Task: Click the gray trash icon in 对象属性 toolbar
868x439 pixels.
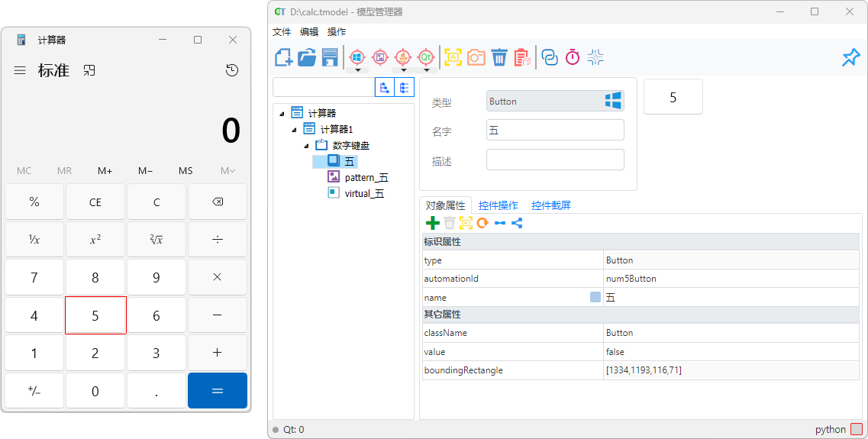Action: point(450,223)
